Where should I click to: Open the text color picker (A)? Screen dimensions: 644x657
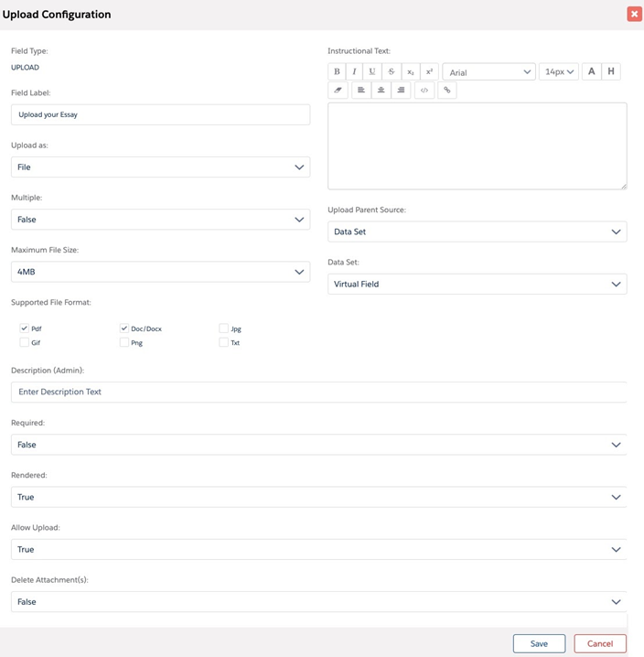click(x=591, y=71)
